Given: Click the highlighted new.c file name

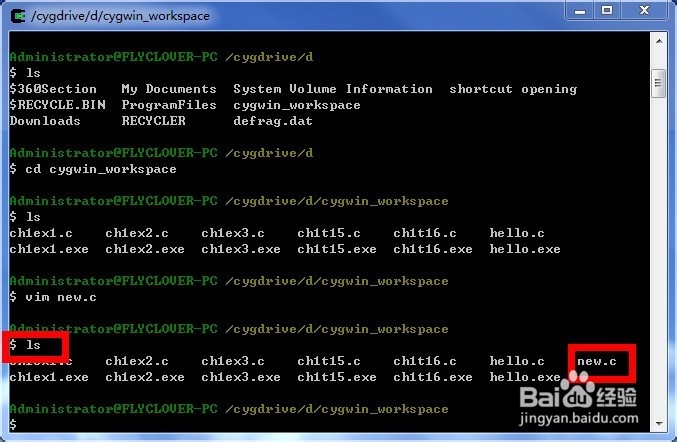Looking at the screenshot, I should click(597, 361).
